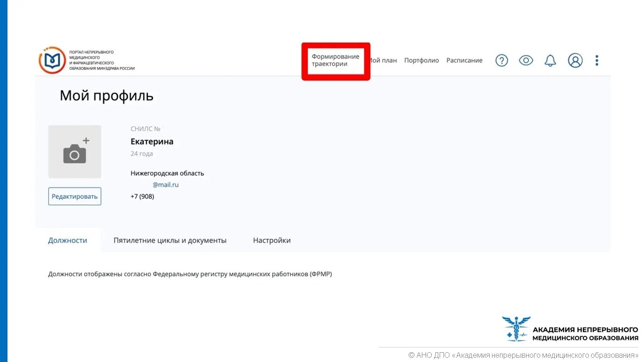Image resolution: width=644 pixels, height=362 pixels.
Task: Open the help question mark icon
Action: tap(501, 60)
